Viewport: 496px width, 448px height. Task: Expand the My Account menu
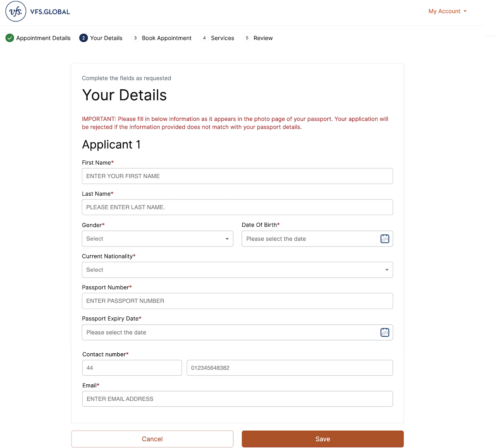coord(447,11)
